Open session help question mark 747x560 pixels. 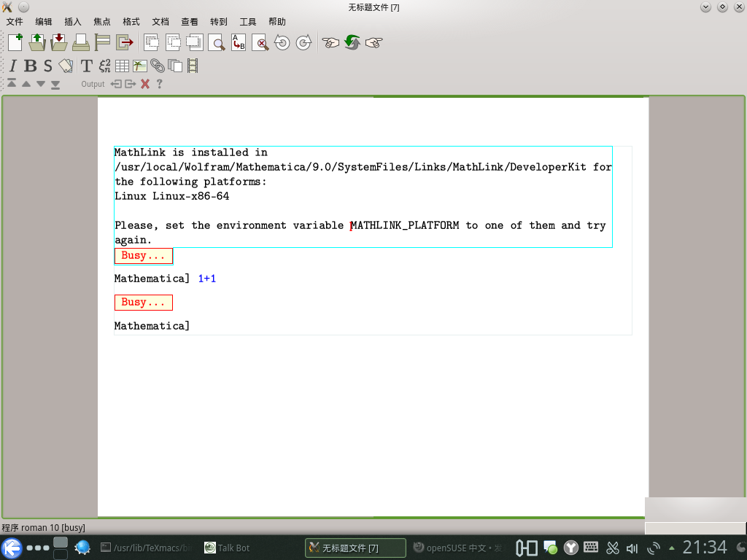tap(160, 84)
